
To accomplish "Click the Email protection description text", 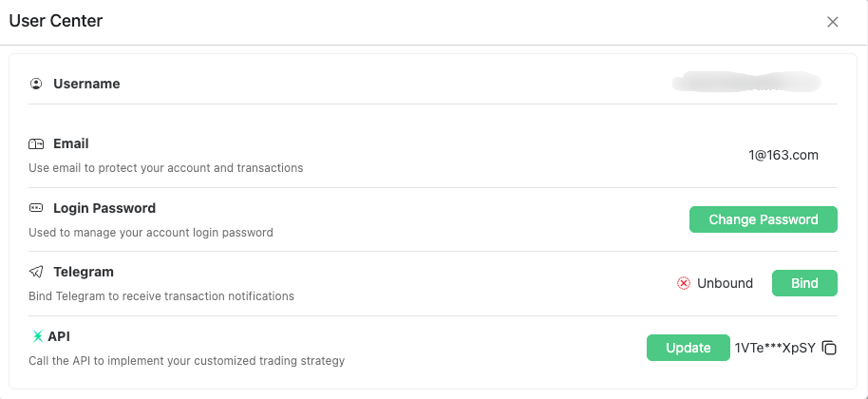I will click(x=166, y=168).
